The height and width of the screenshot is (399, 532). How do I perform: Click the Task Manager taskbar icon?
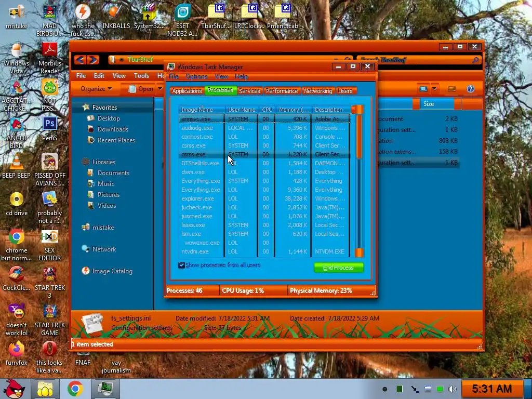[x=105, y=389]
